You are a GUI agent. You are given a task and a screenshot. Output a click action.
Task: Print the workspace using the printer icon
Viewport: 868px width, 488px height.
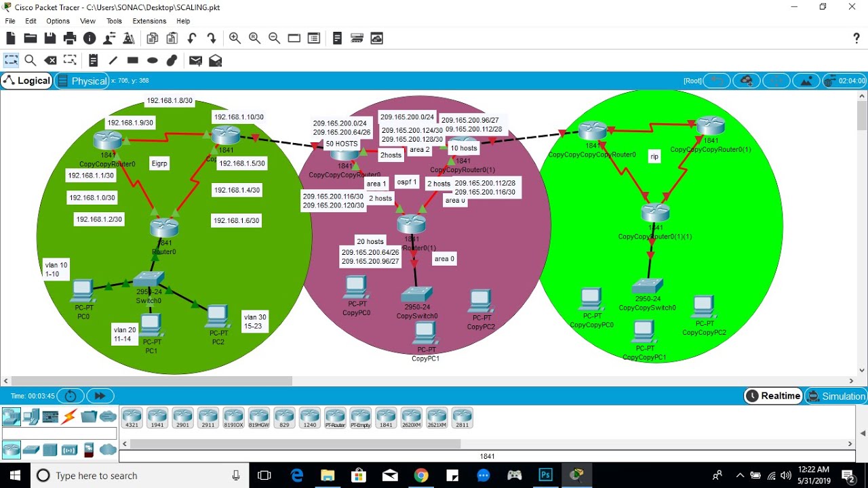point(70,39)
